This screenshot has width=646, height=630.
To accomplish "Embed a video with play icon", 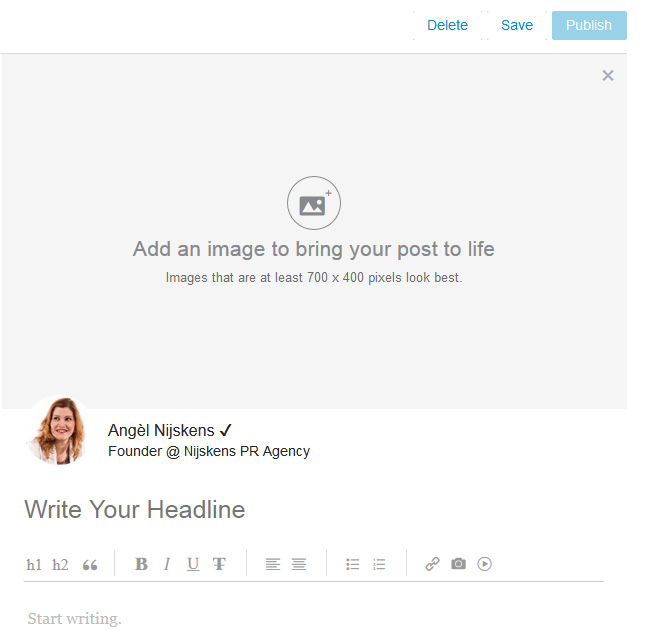I will pos(485,564).
